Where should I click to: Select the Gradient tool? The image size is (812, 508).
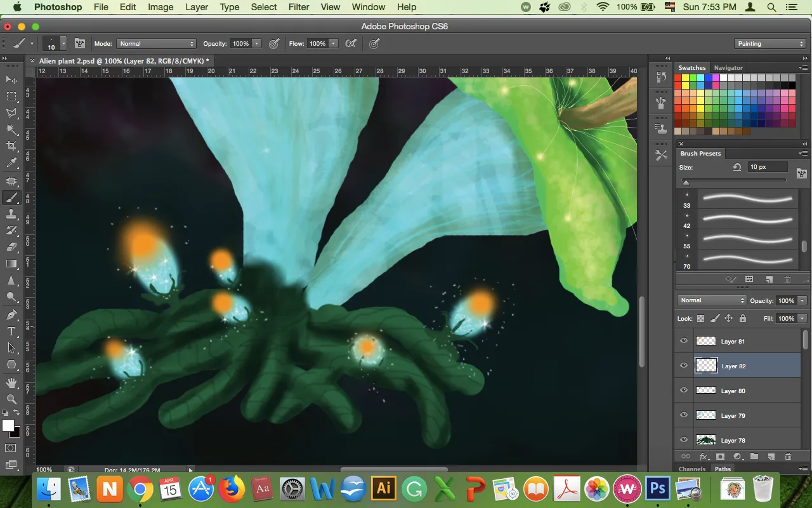pyautogui.click(x=11, y=264)
